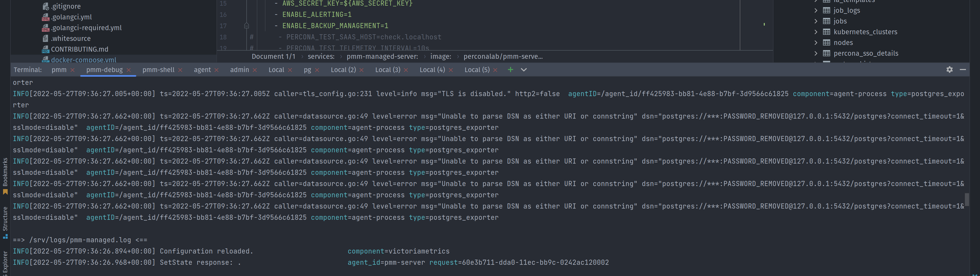
Task: Select the Local (3) terminal tab
Action: coord(387,70)
